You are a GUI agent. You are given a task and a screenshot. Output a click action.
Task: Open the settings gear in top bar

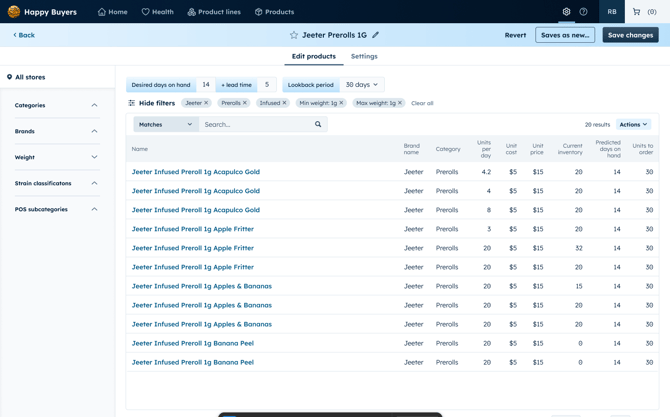click(566, 12)
